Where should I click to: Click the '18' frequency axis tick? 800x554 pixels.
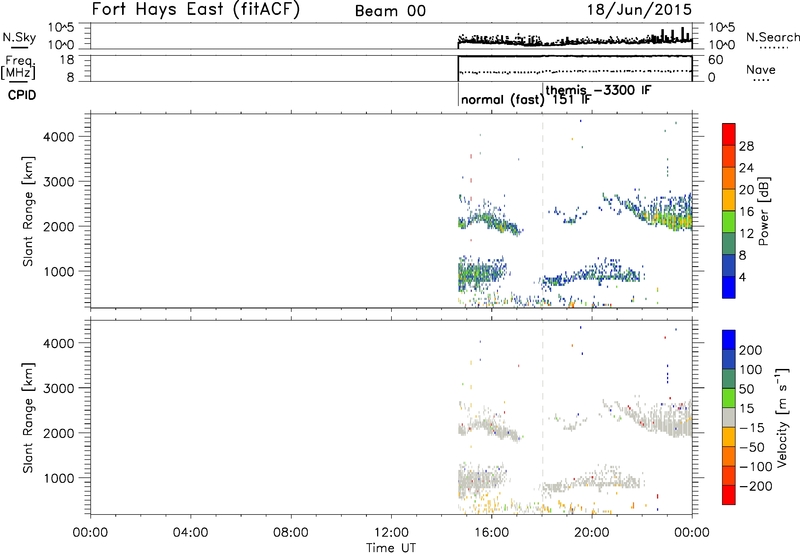67,60
